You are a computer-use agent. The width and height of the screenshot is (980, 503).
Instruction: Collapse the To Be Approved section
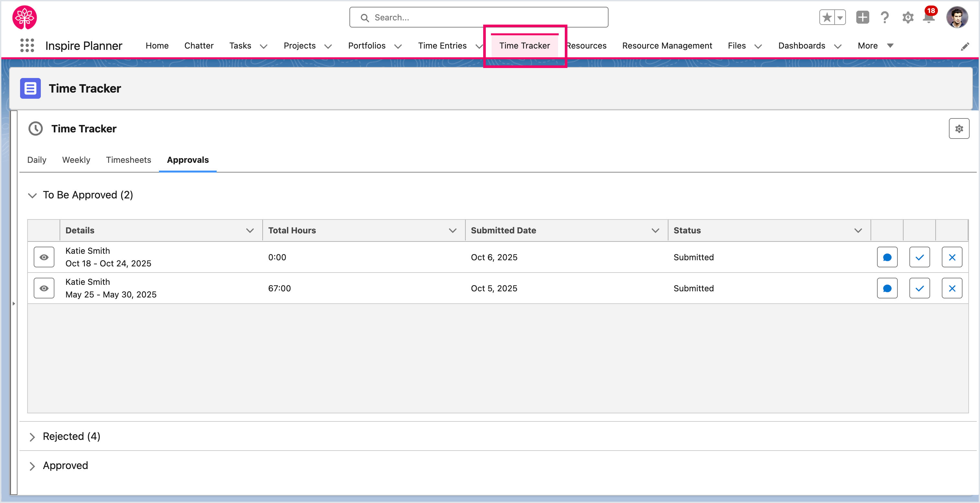point(32,196)
